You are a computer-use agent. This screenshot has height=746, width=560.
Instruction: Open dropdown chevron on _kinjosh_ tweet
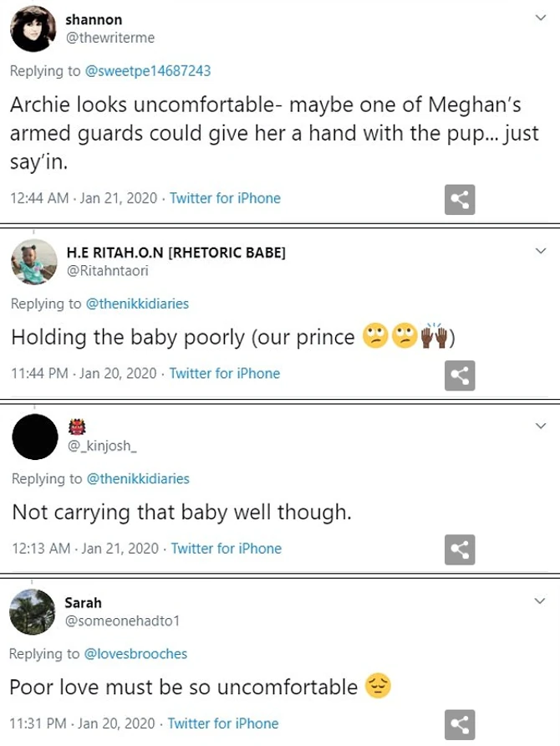[x=540, y=426]
